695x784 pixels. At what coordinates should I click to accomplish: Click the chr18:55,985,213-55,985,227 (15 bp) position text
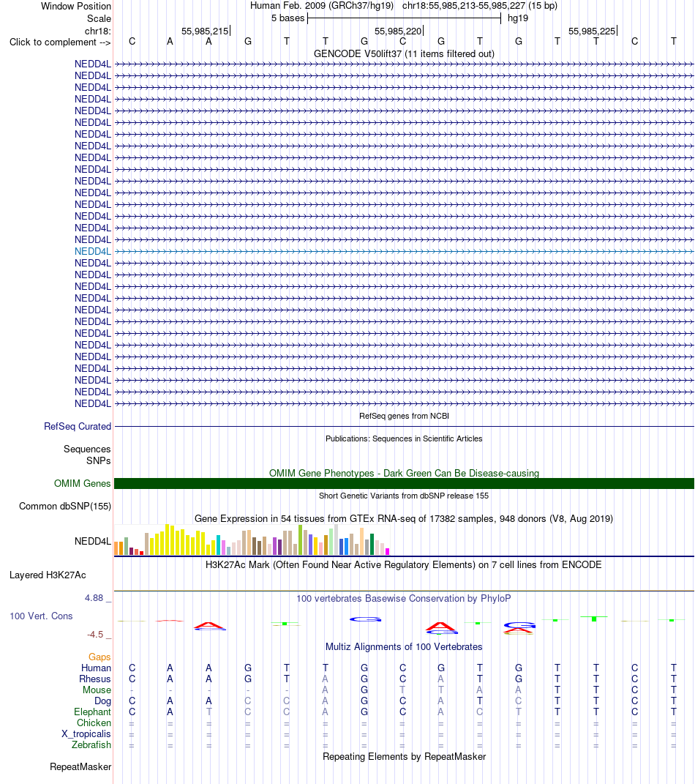point(480,6)
